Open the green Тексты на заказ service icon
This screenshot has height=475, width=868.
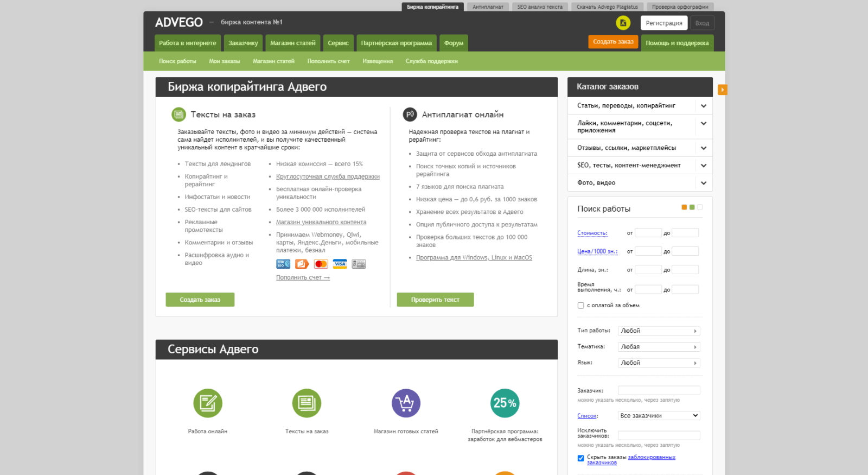[307, 403]
